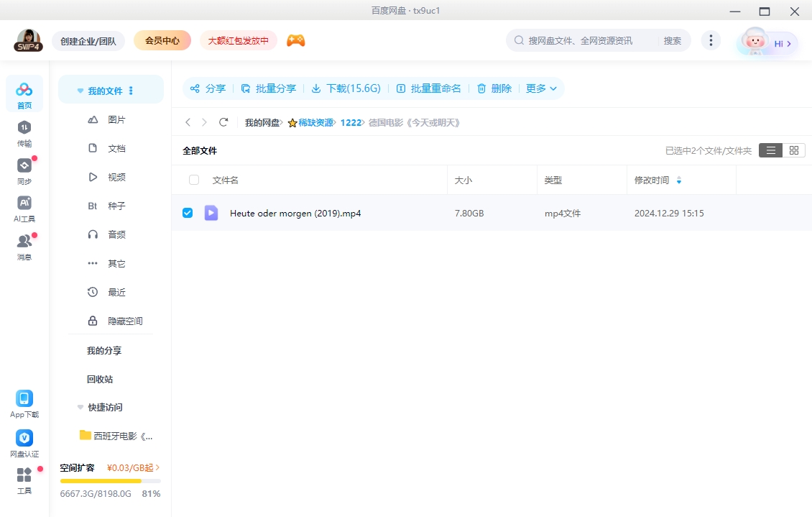Image resolution: width=812 pixels, height=517 pixels.
Task: Uncheck Heute oder morgen (2019).mp4
Action: (x=188, y=213)
